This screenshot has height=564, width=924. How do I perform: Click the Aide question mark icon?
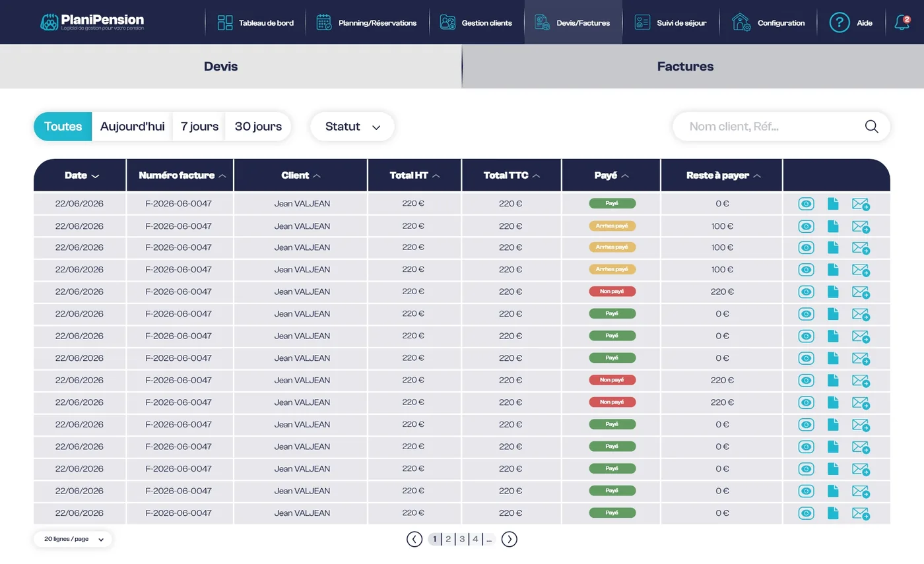click(x=839, y=22)
